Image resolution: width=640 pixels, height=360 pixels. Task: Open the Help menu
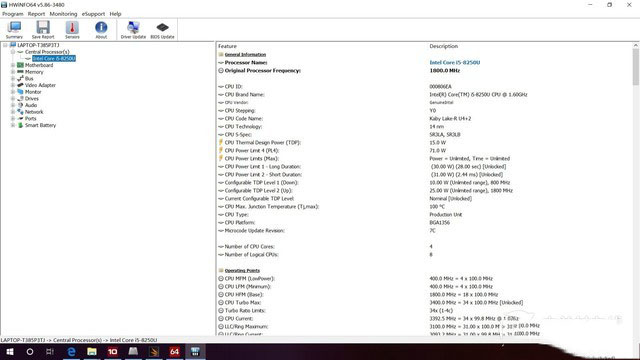click(x=115, y=14)
